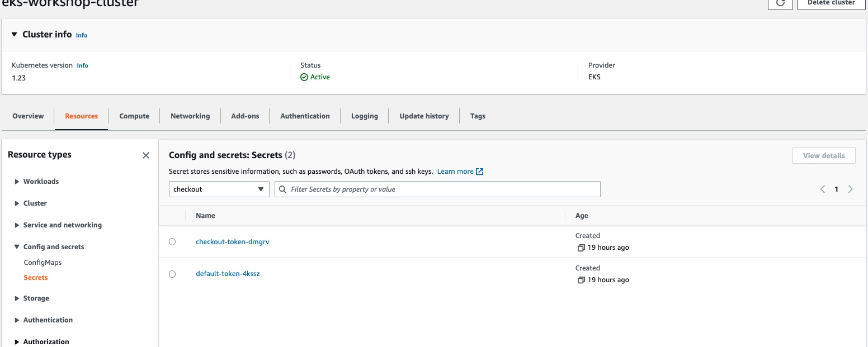868x347 pixels.
Task: Open the Add-ons tab
Action: point(245,116)
